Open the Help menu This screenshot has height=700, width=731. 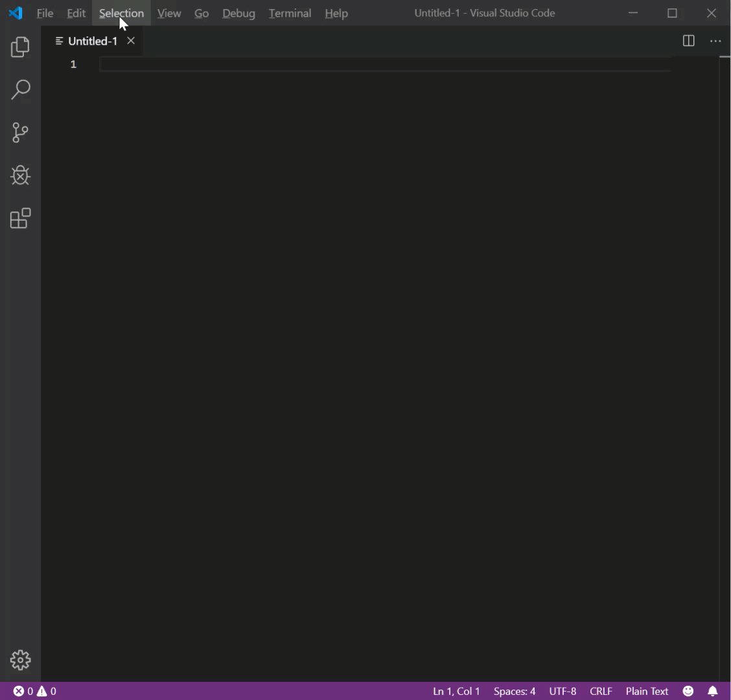click(x=336, y=13)
